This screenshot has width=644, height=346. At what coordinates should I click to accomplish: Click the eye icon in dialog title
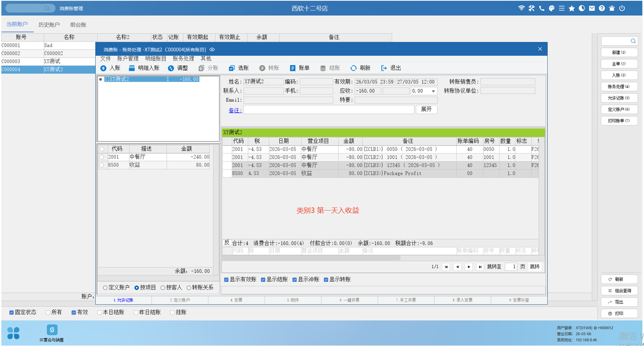click(212, 50)
